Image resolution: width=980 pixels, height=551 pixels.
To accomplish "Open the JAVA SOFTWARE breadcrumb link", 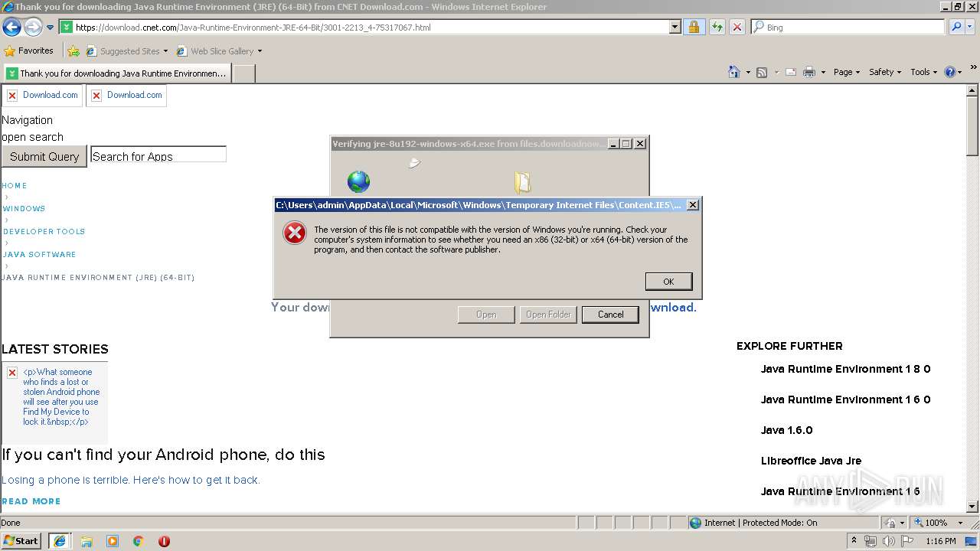I will (39, 255).
